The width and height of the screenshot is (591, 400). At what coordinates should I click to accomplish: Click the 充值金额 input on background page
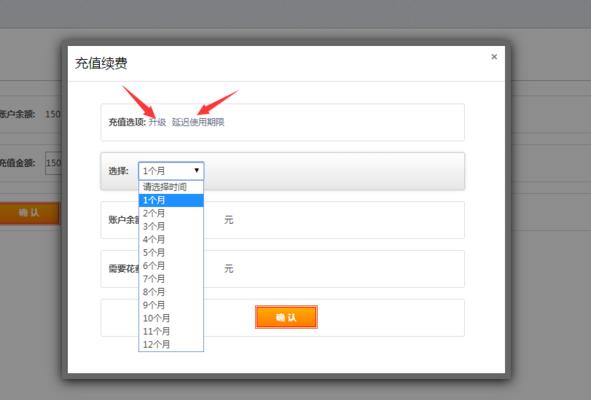pyautogui.click(x=53, y=163)
